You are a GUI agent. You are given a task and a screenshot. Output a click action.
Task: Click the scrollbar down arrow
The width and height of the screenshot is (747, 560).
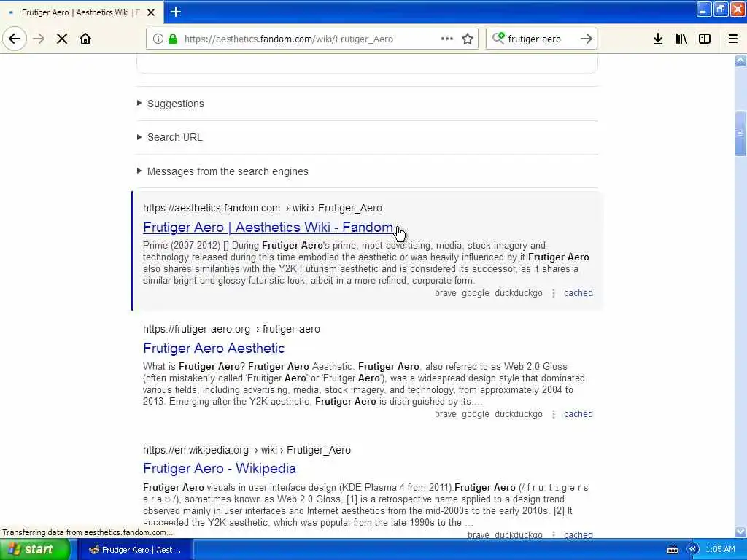pyautogui.click(x=740, y=532)
